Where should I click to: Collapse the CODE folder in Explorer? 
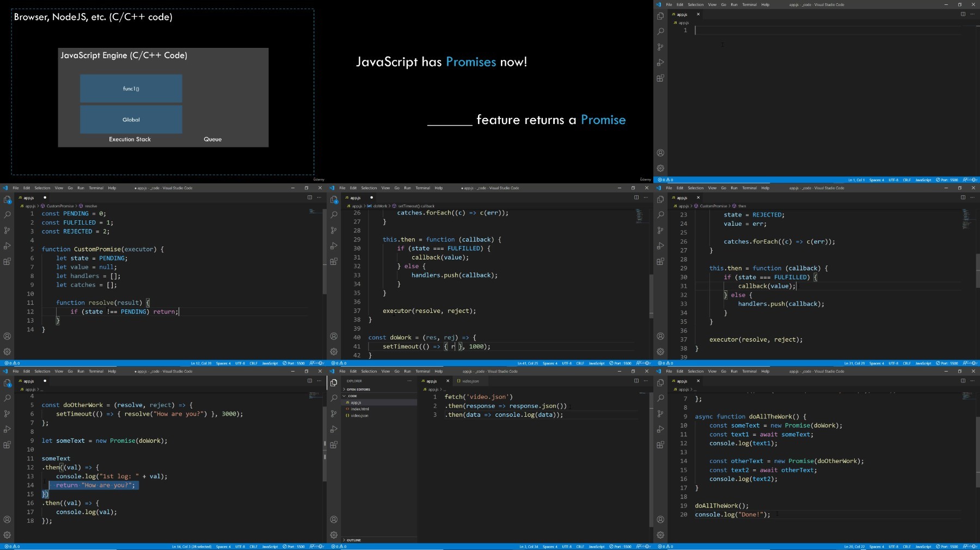tap(352, 396)
